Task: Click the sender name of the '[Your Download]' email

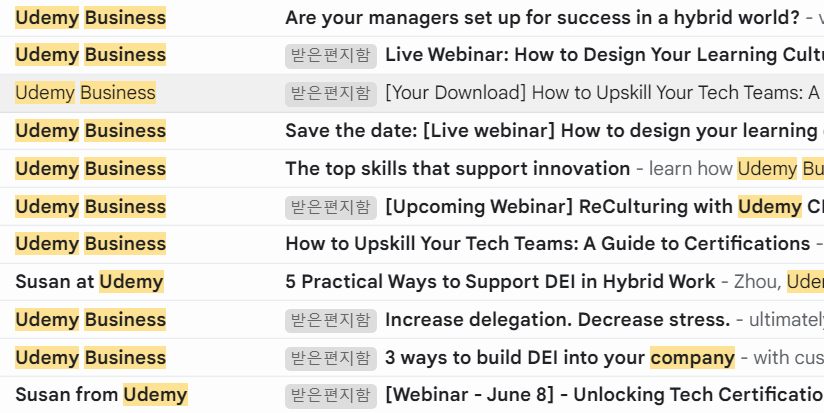Action: point(85,93)
